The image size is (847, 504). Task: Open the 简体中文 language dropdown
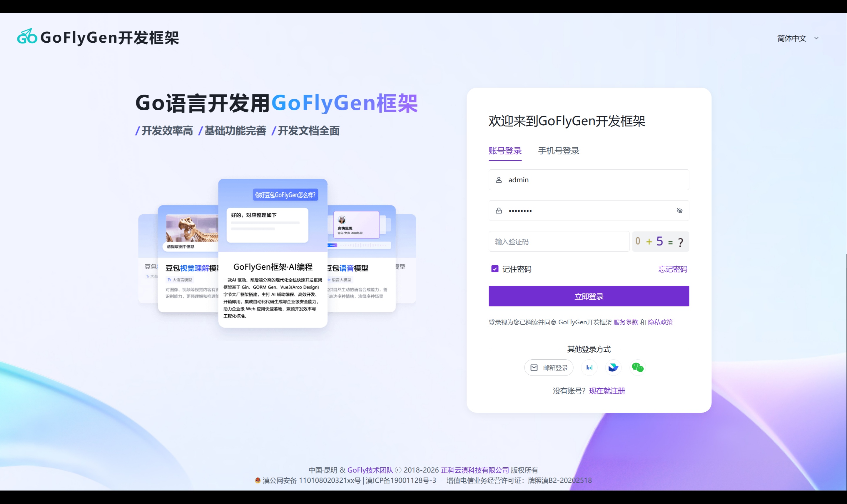coord(798,38)
